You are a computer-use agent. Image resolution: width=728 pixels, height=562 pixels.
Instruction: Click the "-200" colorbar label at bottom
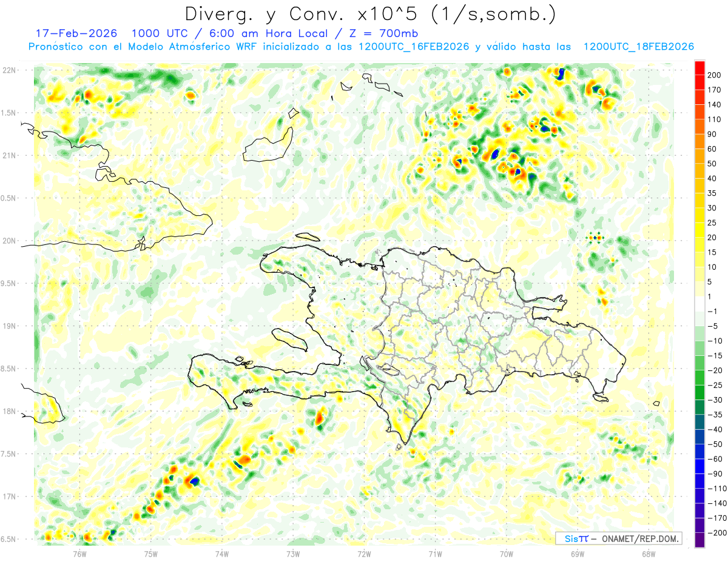point(716,533)
